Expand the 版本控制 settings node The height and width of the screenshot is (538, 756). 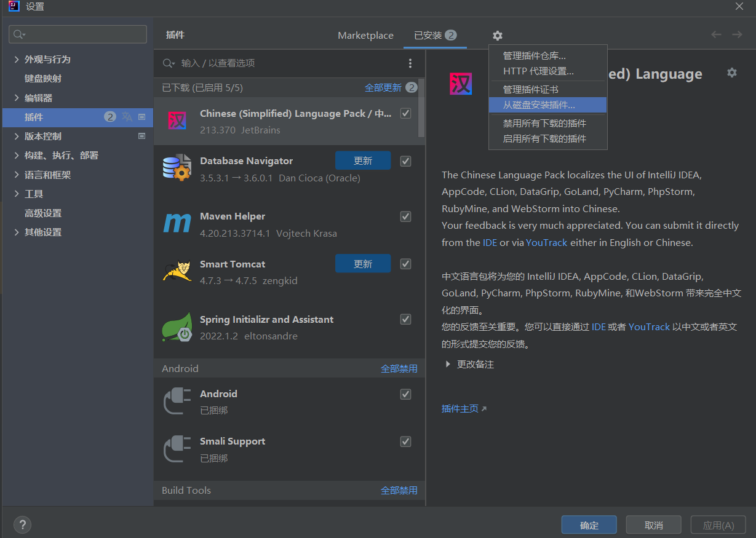click(17, 136)
